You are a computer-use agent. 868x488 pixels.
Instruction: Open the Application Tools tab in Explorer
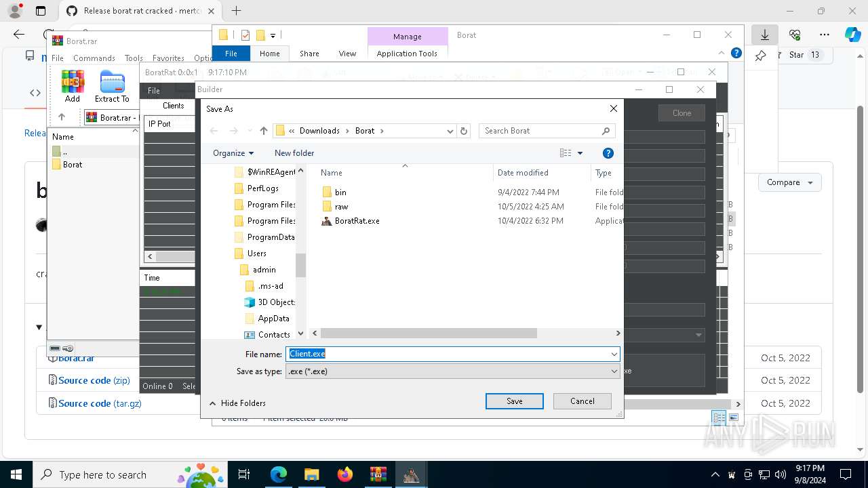pyautogui.click(x=407, y=54)
